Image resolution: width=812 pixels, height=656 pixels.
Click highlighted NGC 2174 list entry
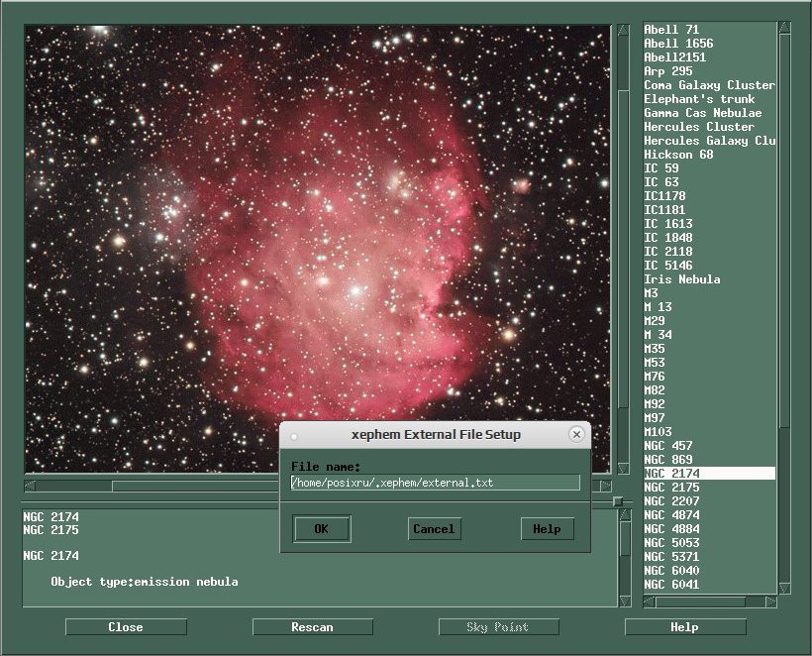click(x=709, y=474)
